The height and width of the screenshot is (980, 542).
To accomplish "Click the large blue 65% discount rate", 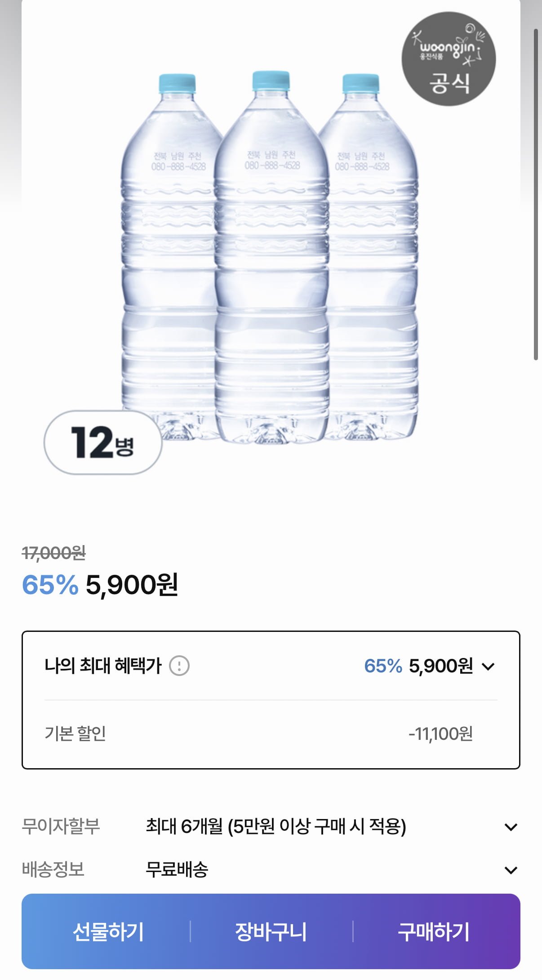I will pyautogui.click(x=50, y=585).
